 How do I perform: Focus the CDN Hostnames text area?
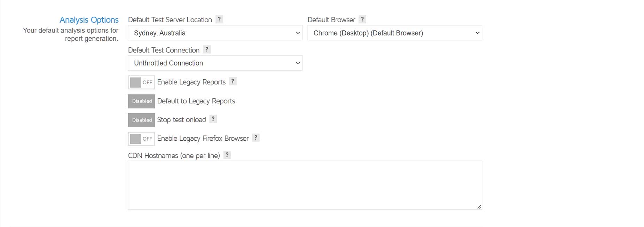[x=305, y=185]
